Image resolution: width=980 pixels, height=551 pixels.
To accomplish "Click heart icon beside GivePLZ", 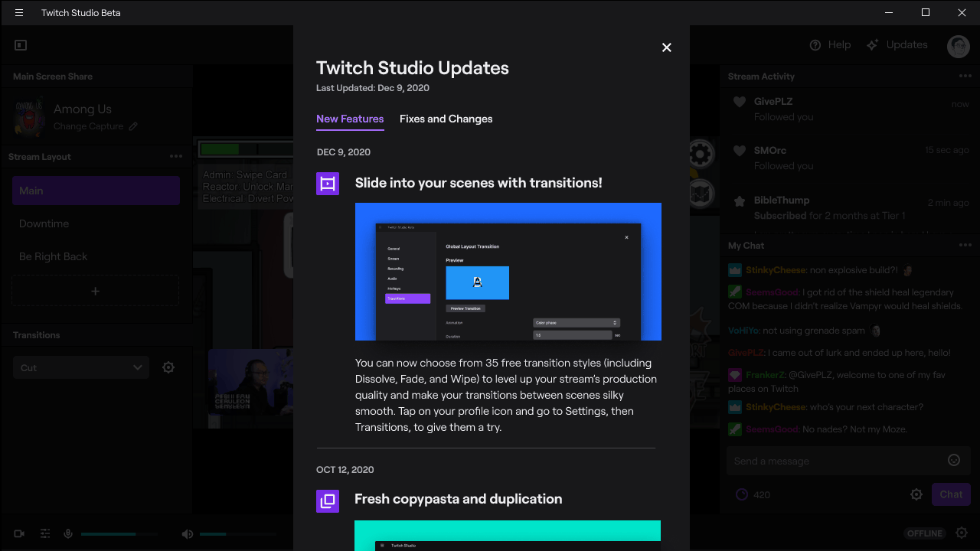I will (740, 103).
